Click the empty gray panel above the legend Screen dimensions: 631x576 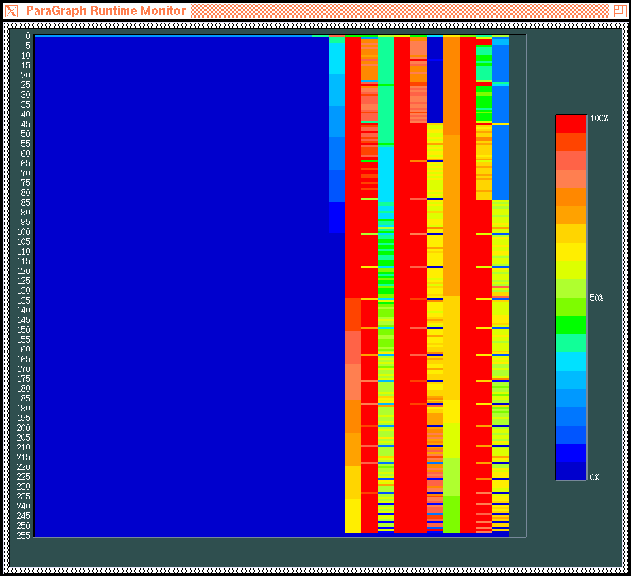coord(575,70)
